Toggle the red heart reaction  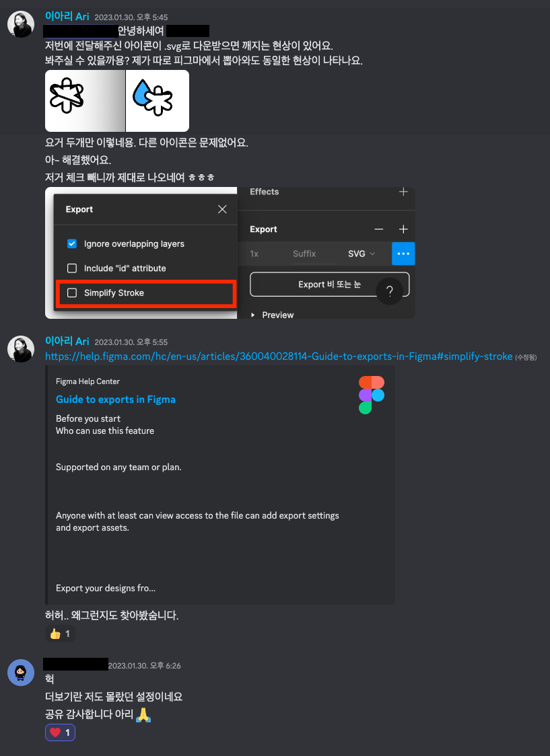[61, 732]
